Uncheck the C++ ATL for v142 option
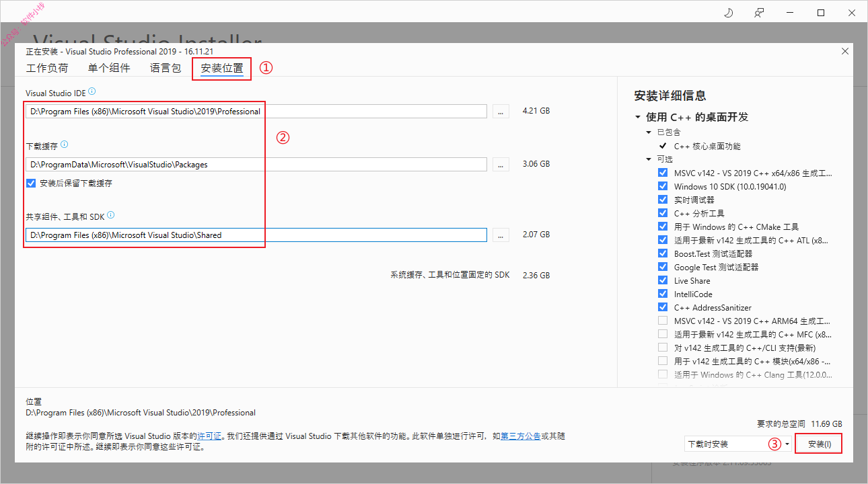Image resolution: width=868 pixels, height=484 pixels. pyautogui.click(x=663, y=240)
